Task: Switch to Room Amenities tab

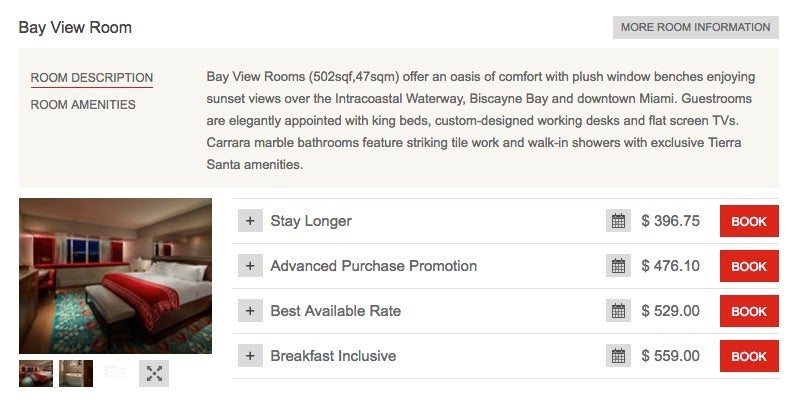Action: coord(83,104)
